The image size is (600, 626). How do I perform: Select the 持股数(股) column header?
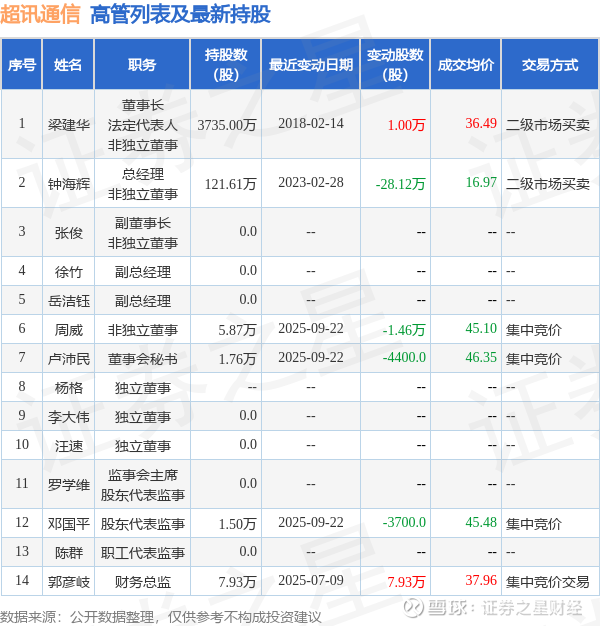point(226,64)
